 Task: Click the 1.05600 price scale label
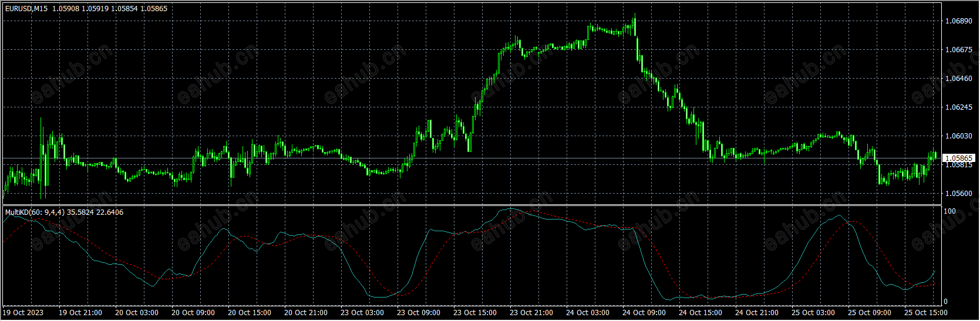[x=958, y=194]
